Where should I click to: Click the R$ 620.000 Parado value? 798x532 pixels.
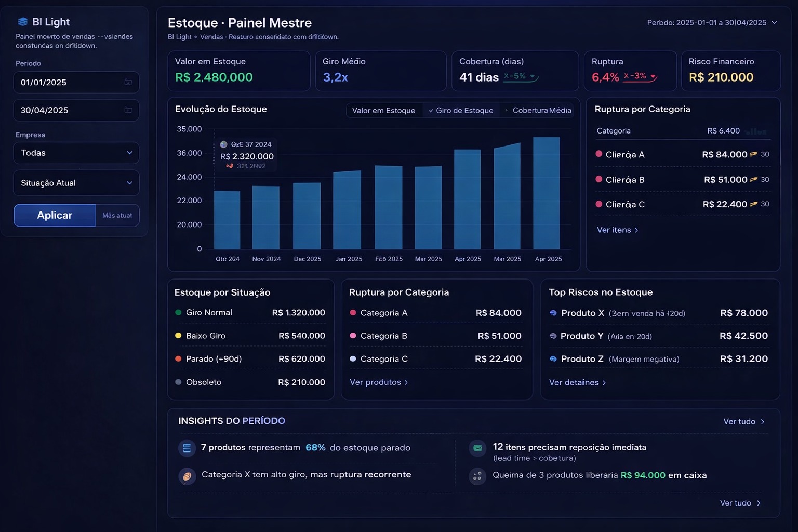coord(302,359)
